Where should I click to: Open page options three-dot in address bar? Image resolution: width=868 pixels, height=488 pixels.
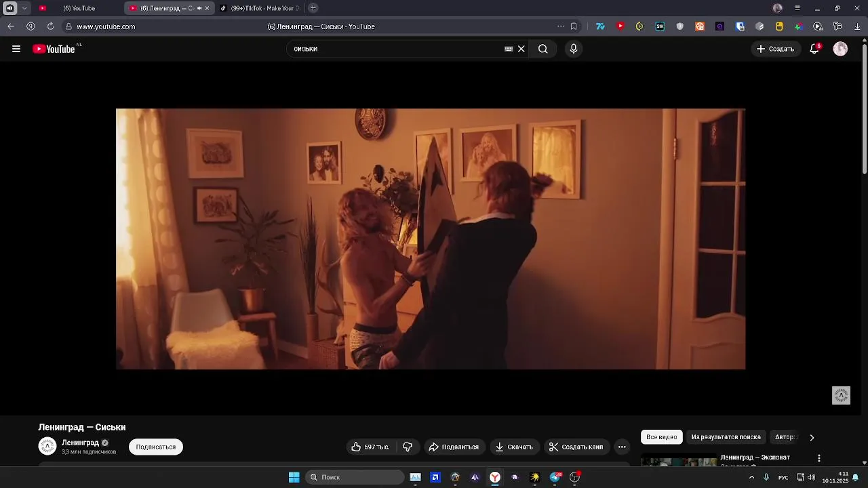coord(561,26)
